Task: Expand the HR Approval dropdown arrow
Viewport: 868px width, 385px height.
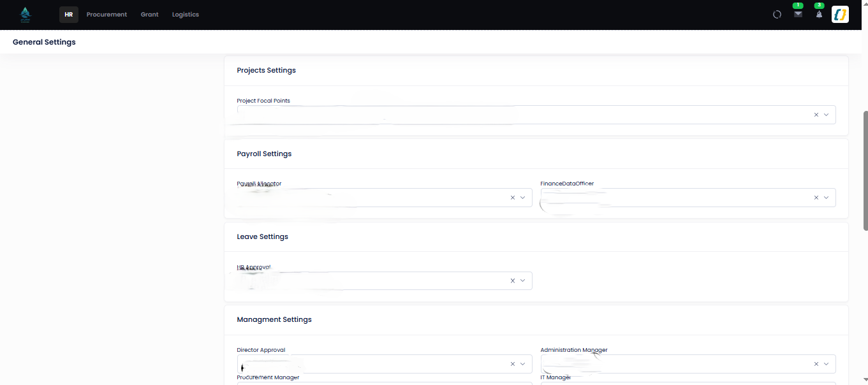Action: 522,280
